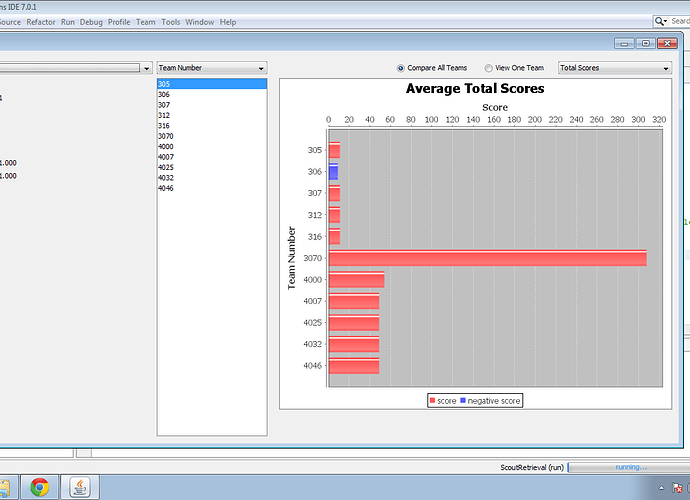Select team 3070 in the list
Image resolution: width=690 pixels, height=500 pixels.
212,136
